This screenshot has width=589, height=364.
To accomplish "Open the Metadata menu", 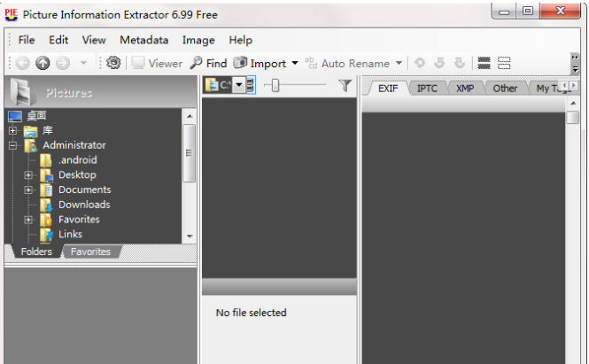I will point(143,40).
